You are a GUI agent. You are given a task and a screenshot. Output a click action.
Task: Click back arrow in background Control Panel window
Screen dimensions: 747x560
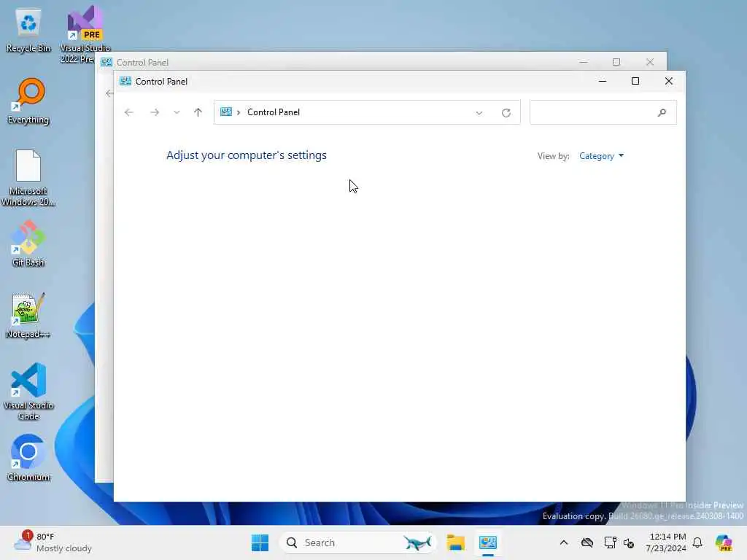(x=109, y=93)
